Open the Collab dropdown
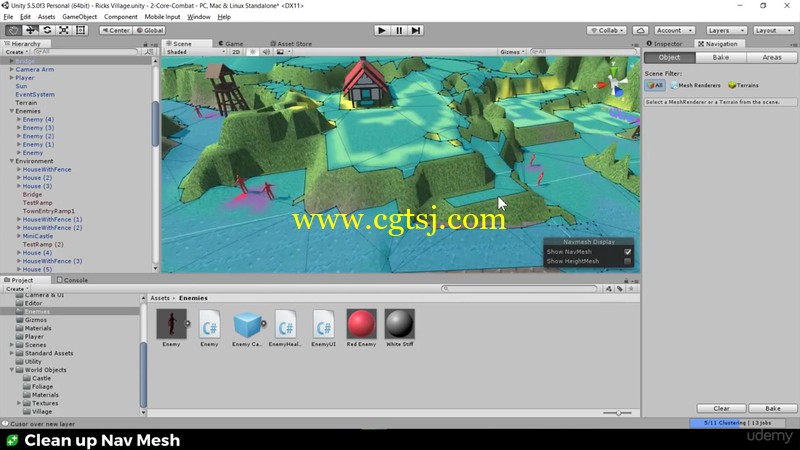Screen dimensions: 800x450 [607, 30]
